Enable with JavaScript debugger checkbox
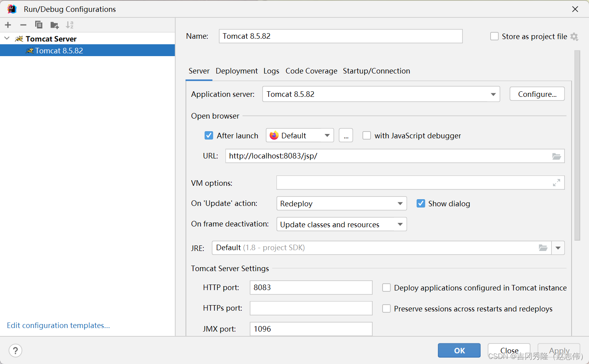 point(367,136)
